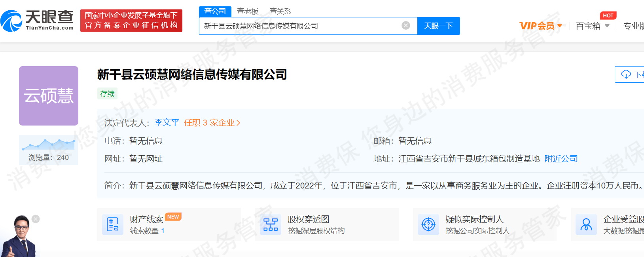This screenshot has height=257, width=644.
Task: Click the 线索数量 1 count
Action: pos(147,231)
